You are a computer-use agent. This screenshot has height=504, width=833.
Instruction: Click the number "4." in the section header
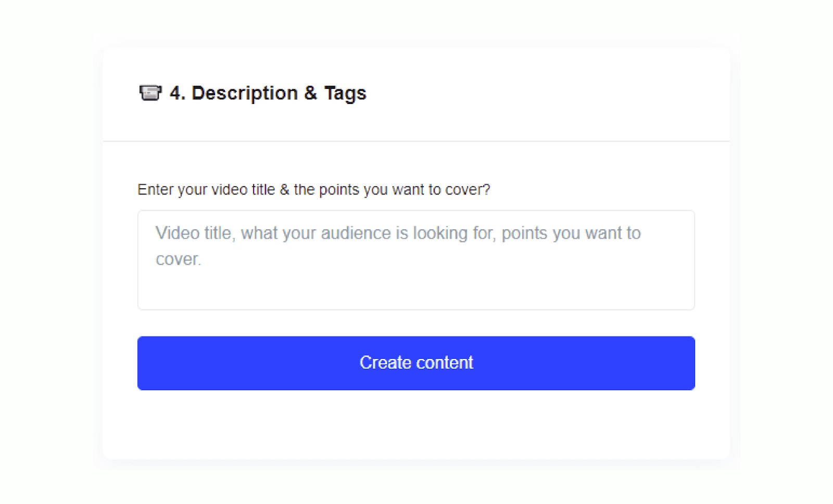click(177, 93)
